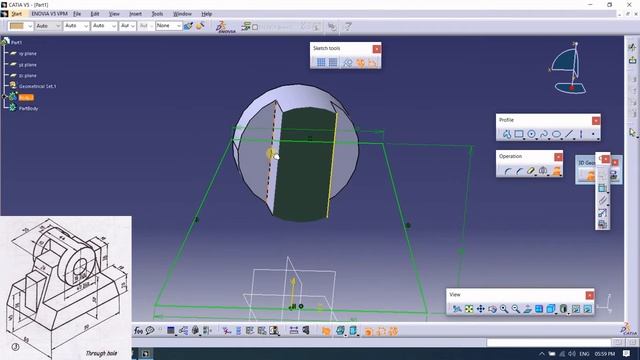Screen dimensions: 640x360
Task: Select the Circle tool in Profile toolbar
Action: point(531,134)
